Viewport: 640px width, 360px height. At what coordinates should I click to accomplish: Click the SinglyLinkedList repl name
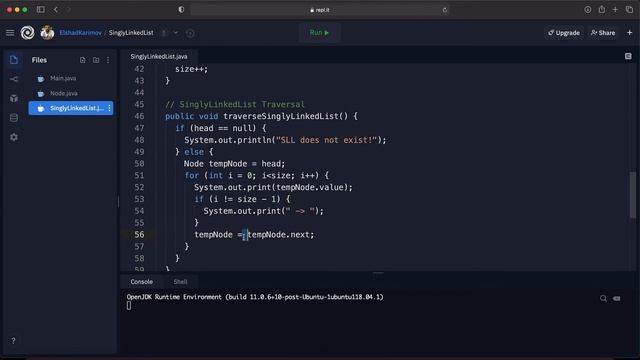[131, 33]
